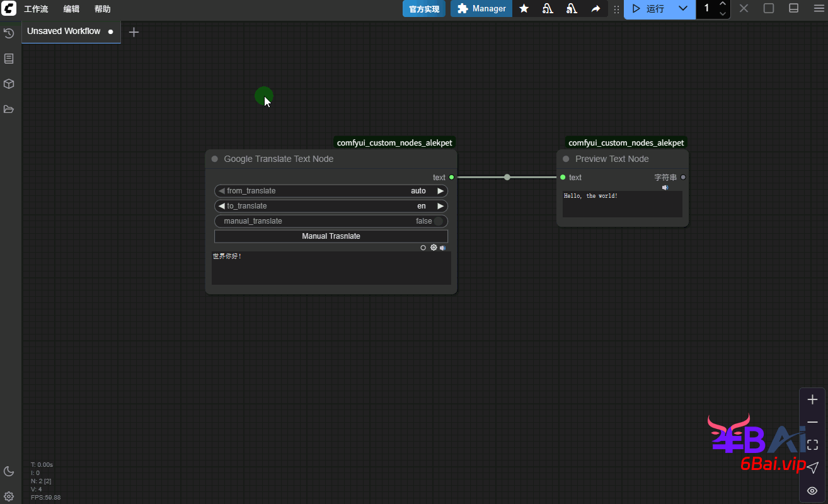This screenshot has height=504, width=828.
Task: Toggle select mode arrow icon
Action: pyautogui.click(x=813, y=467)
